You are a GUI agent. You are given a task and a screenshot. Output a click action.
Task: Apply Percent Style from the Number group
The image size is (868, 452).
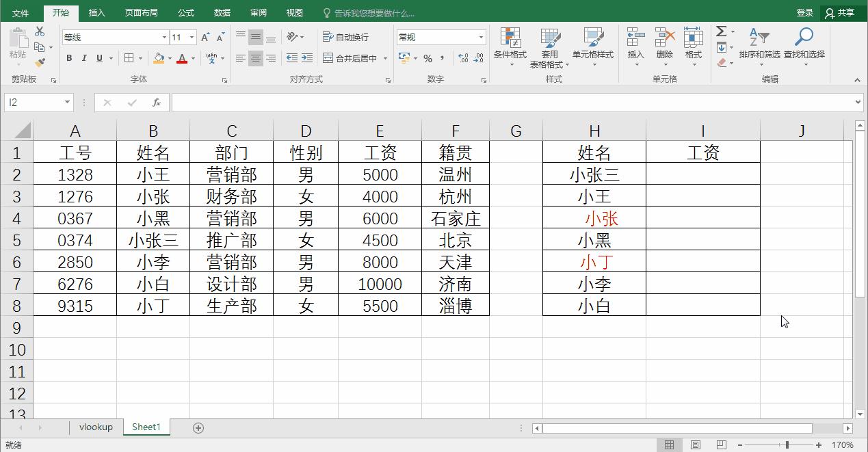click(428, 59)
